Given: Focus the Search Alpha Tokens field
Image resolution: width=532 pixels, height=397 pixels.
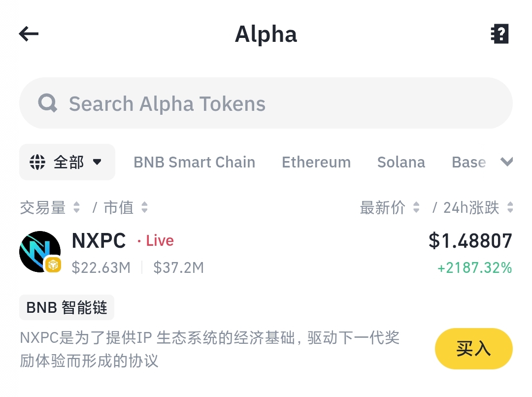Looking at the screenshot, I should (x=266, y=103).
